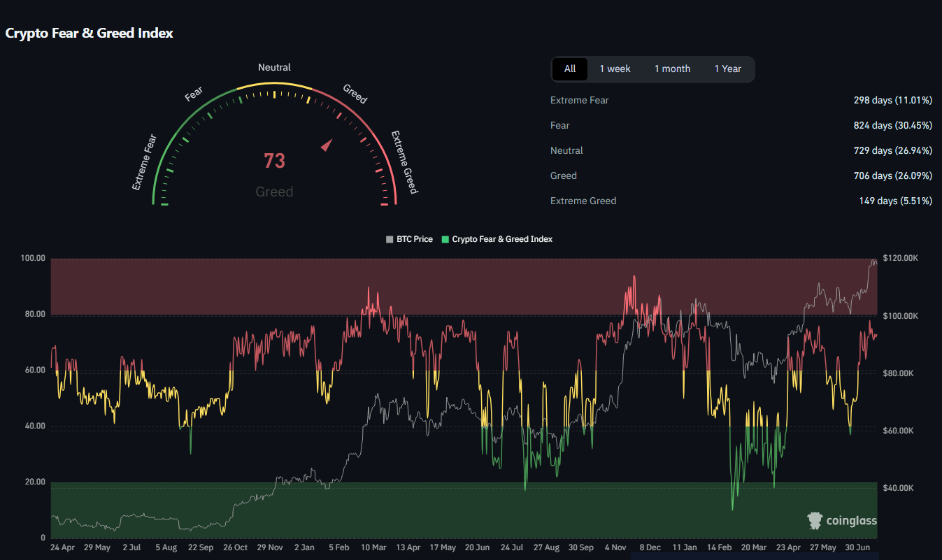
Task: Click the 2 Jul date on x-axis
Action: click(x=132, y=547)
